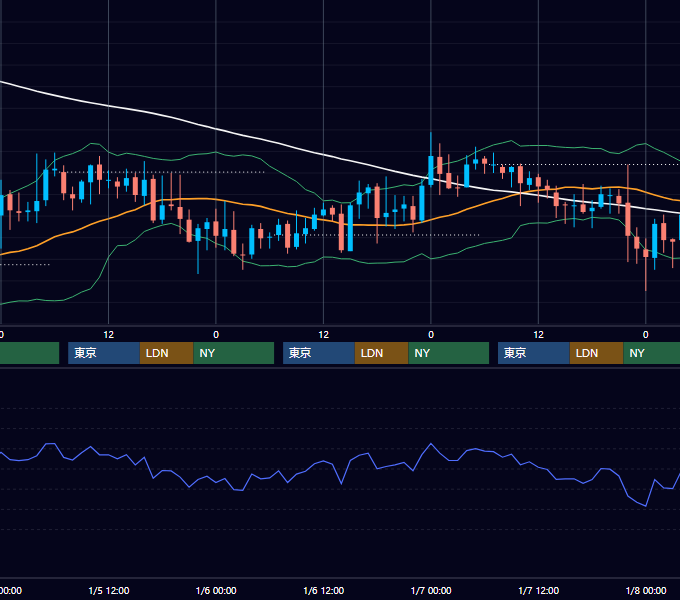The width and height of the screenshot is (680, 600).
Task: Choose the 東京 session block on 1/7
Action: (534, 353)
